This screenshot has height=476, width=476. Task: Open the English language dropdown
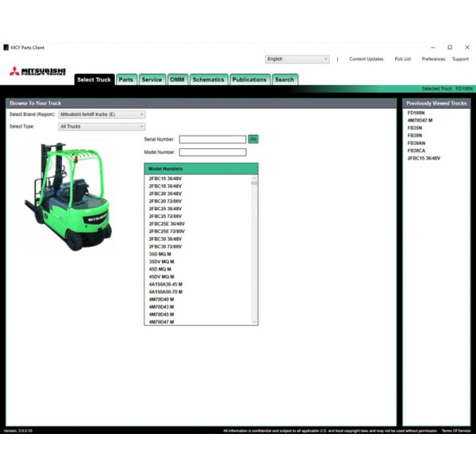coord(297,59)
